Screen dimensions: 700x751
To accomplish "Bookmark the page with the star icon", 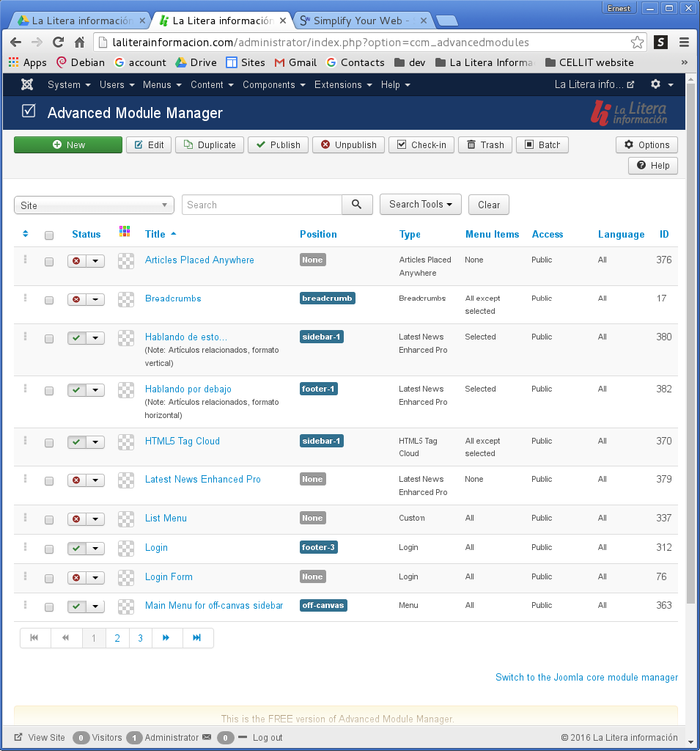I will tap(638, 43).
